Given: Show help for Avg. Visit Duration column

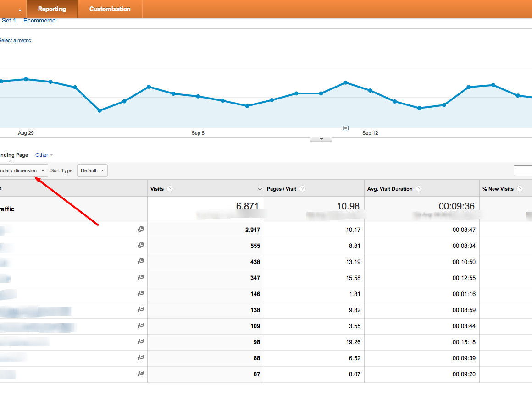Looking at the screenshot, I should [419, 189].
